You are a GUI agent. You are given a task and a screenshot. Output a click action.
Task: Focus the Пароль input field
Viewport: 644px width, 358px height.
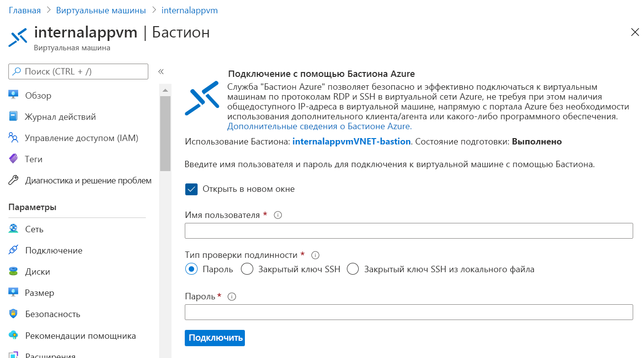[408, 312]
